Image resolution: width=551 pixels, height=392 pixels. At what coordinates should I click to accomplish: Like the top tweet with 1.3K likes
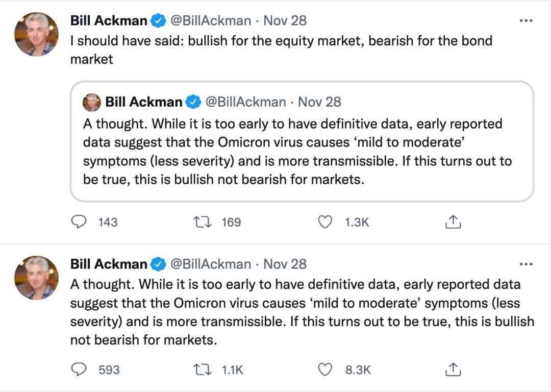click(325, 222)
